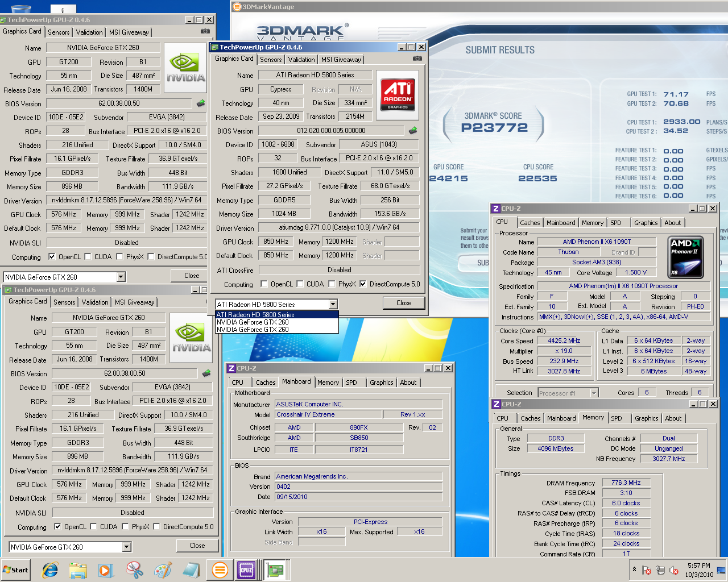728x582 pixels.
Task: Open the Action Center flag tray icon
Action: tap(647, 570)
